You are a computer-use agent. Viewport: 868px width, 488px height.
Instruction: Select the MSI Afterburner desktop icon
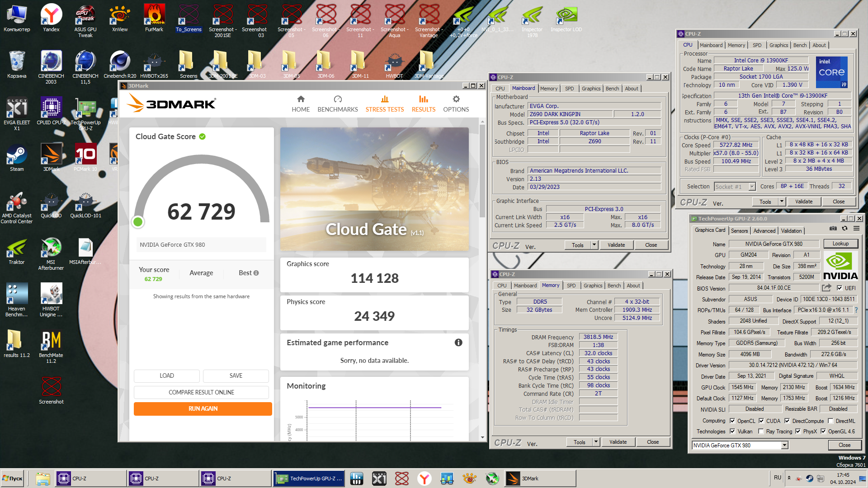[51, 254]
